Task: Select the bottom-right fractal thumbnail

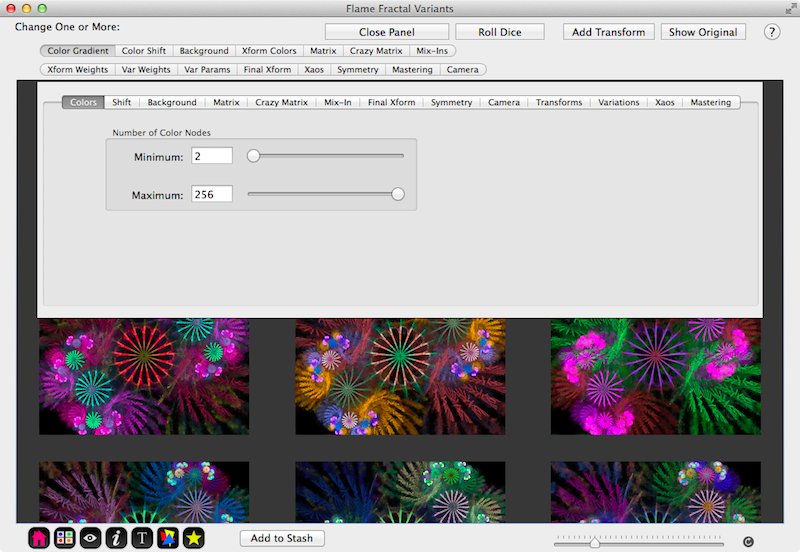Action: point(656,492)
